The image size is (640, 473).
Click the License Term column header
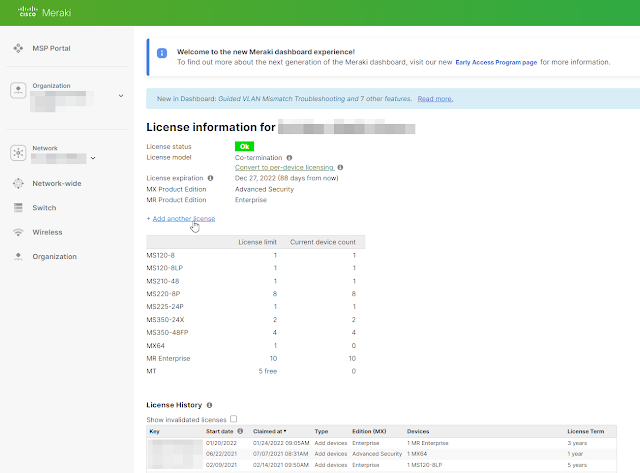coord(585,431)
